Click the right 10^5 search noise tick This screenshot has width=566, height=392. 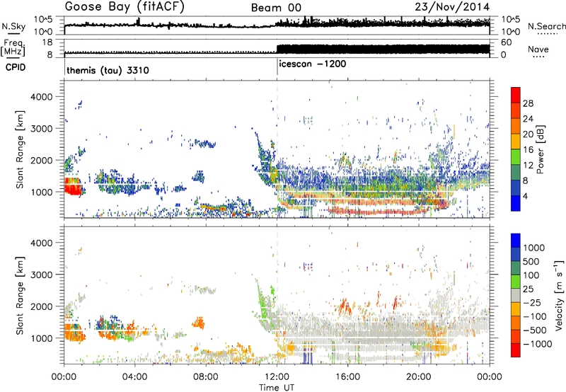pyautogui.click(x=510, y=20)
